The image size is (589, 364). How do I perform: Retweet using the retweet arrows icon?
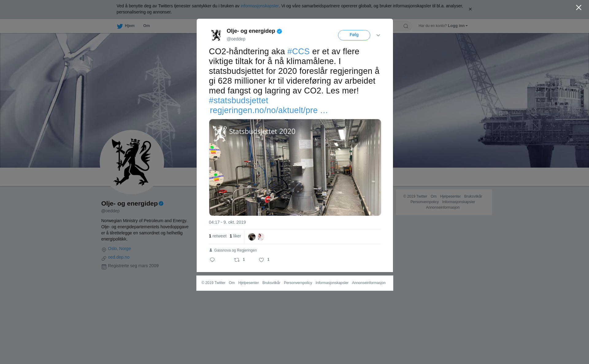[237, 260]
